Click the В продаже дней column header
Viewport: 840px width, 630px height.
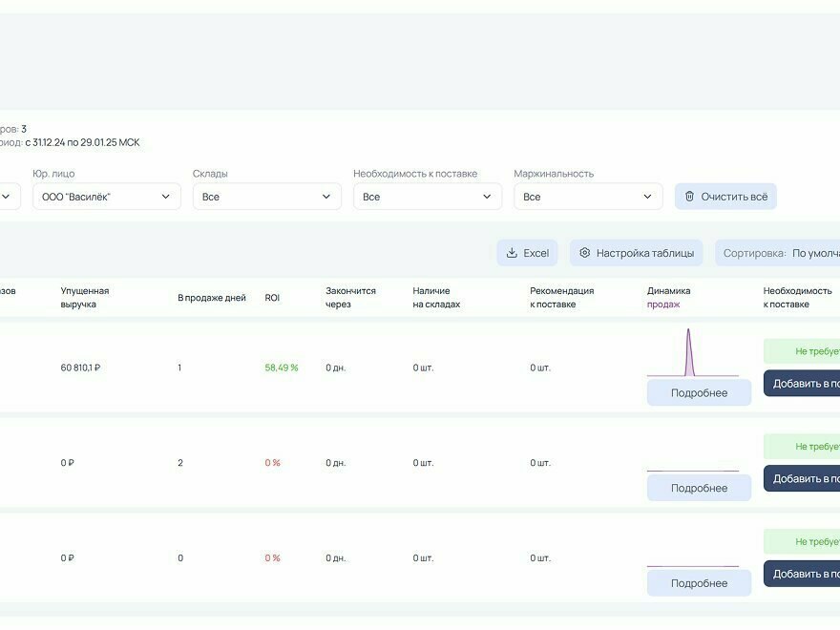211,298
